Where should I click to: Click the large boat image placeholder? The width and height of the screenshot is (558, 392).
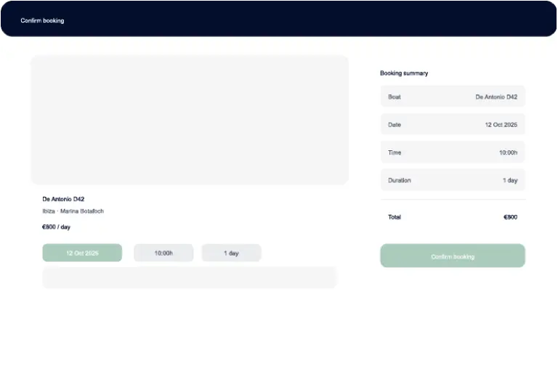pyautogui.click(x=190, y=120)
